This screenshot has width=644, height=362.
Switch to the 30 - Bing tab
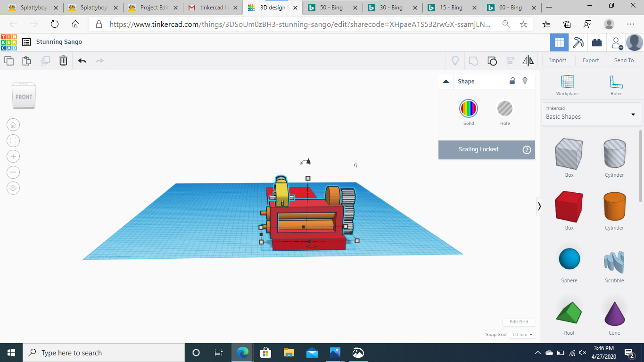tap(392, 8)
